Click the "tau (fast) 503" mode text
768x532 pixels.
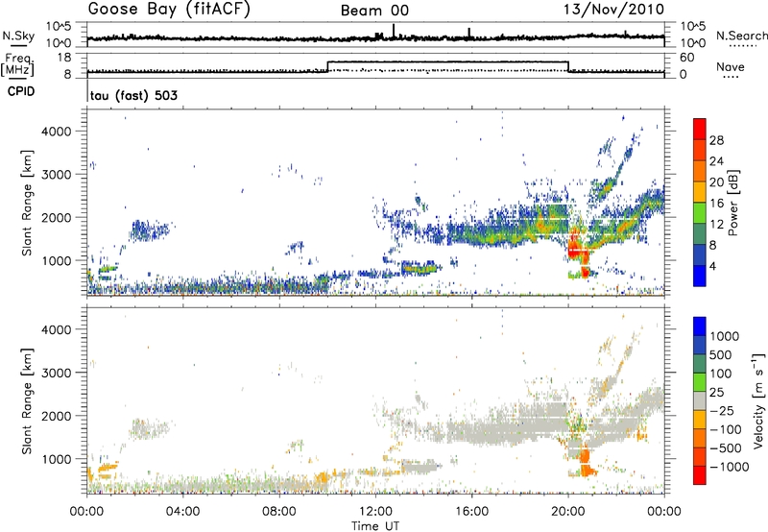[x=133, y=95]
